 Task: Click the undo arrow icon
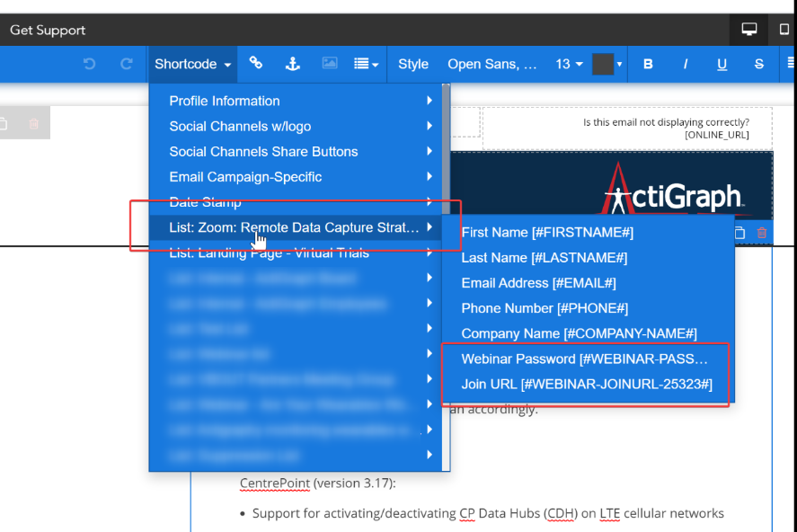[x=90, y=64]
